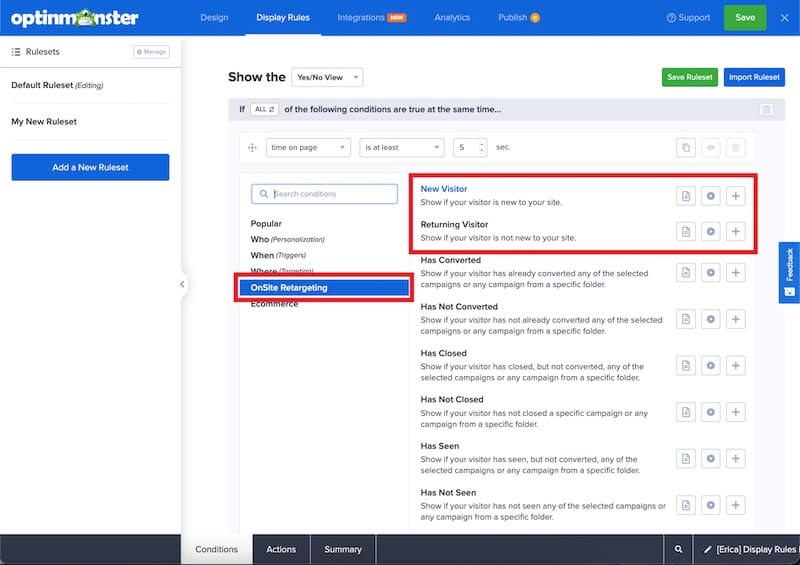The image size is (800, 565).
Task: Click Import Ruleset button
Action: point(754,77)
